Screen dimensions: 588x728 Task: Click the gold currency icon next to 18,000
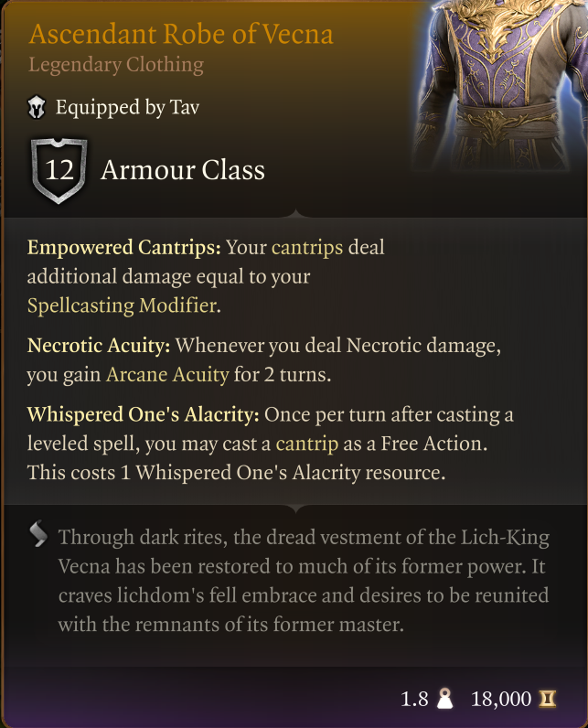pos(549,700)
